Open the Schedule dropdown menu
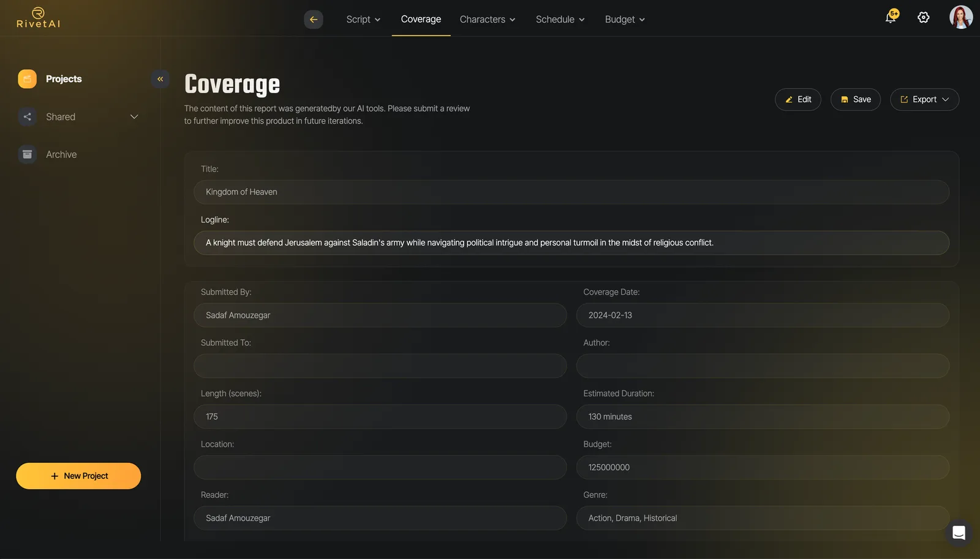The image size is (980, 559). tap(560, 20)
